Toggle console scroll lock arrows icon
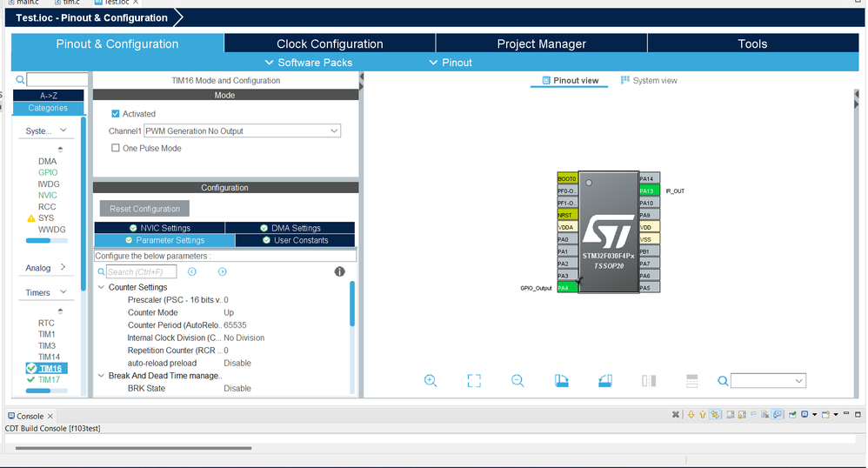The image size is (868, 468). pos(715,414)
